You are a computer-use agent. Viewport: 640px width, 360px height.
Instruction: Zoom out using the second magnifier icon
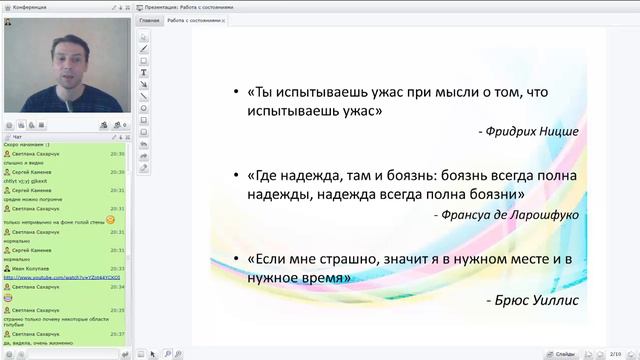tap(178, 354)
